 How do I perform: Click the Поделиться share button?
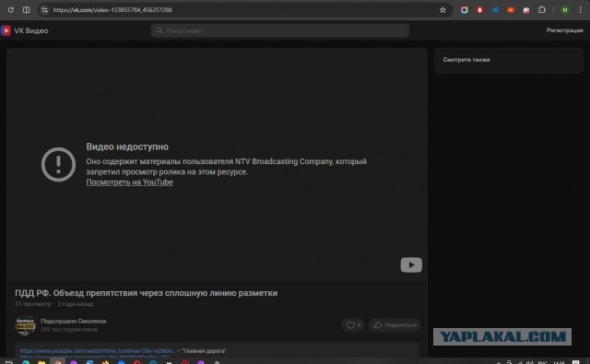(395, 325)
